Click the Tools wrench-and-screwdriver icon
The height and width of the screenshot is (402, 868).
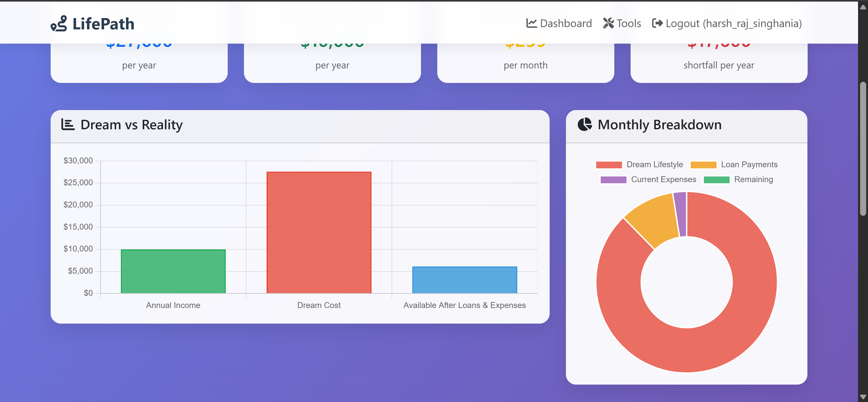(608, 23)
